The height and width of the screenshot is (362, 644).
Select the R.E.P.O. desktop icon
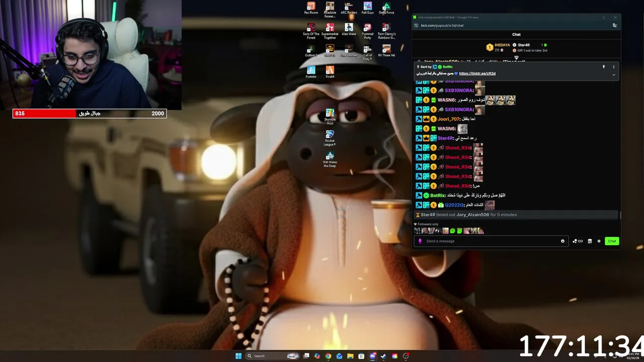pos(330,50)
